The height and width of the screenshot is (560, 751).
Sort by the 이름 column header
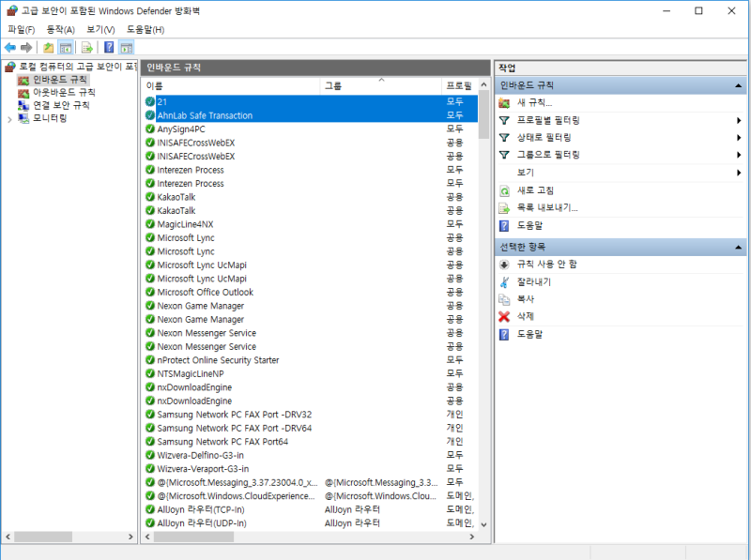tap(232, 86)
